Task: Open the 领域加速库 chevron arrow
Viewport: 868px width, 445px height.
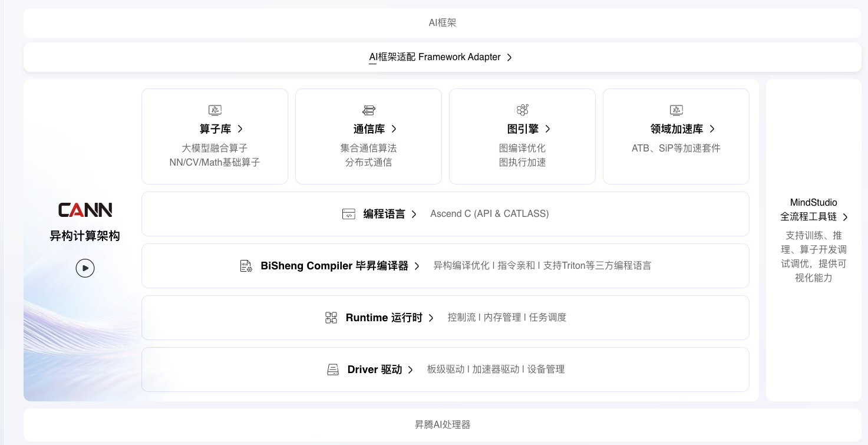Action: tap(712, 129)
